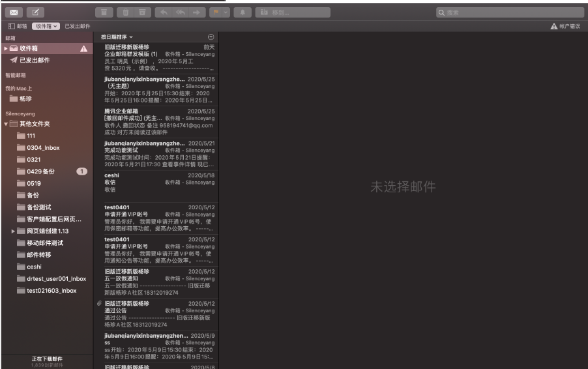Click the Reply All double-arrow icon

pos(181,12)
